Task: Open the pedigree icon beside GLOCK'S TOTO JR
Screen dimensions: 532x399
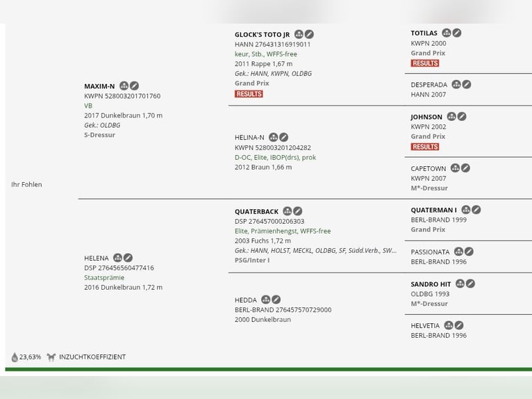Action: pos(299,34)
